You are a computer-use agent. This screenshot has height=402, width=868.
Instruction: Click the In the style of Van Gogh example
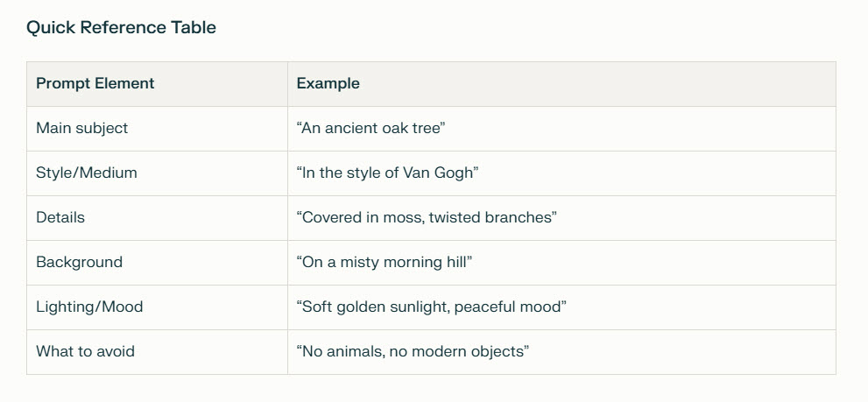[387, 173]
